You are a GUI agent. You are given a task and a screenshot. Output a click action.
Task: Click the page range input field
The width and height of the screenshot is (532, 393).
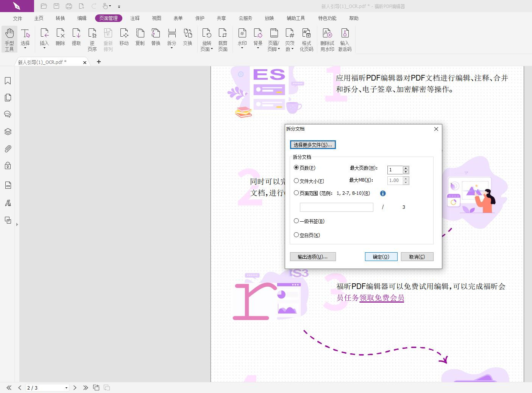(336, 207)
